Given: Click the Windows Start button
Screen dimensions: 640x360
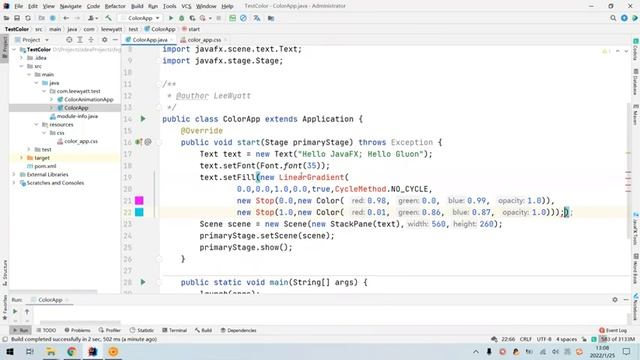Looking at the screenshot, I should pos(9,351).
